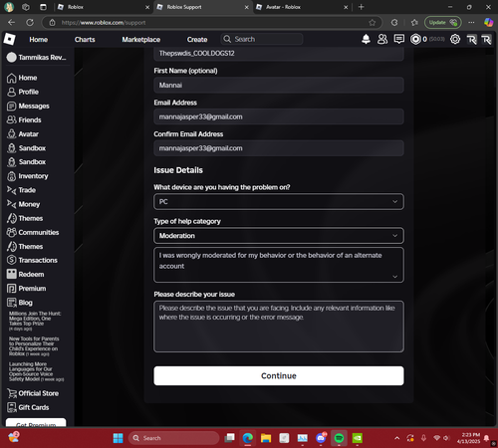Expand the help category dropdown showing Moderation

279,236
